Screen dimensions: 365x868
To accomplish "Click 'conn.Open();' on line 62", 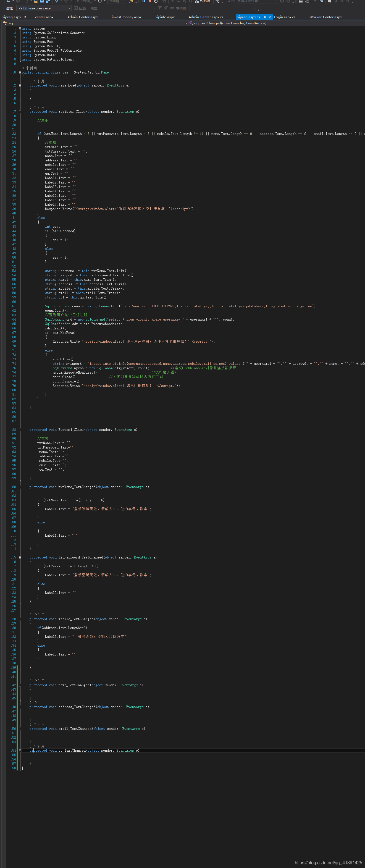I will point(57,311).
